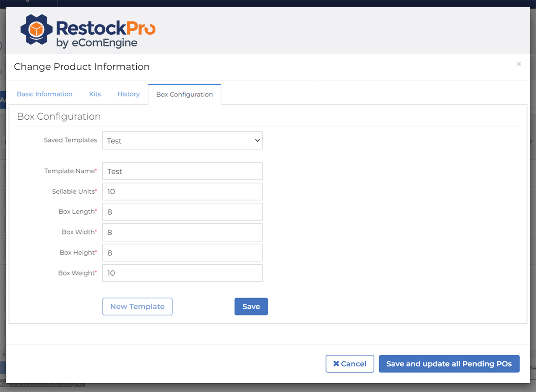536x392 pixels.
Task: Click the Template Name input field
Action: coord(182,171)
